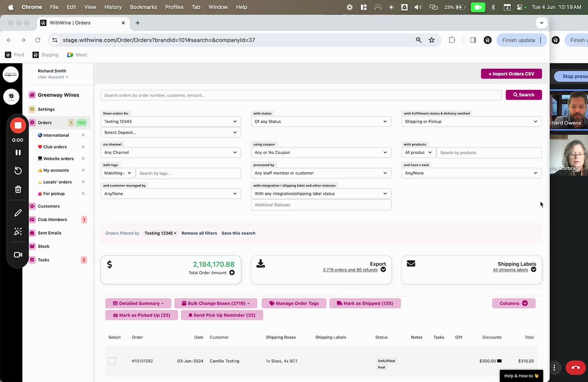Expand Total Order Amount plus icon
This screenshot has height=382, width=588.
(232, 273)
